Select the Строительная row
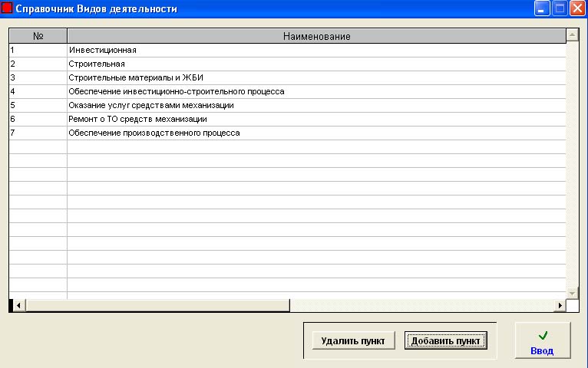The height and width of the screenshot is (368, 588). pos(287,64)
